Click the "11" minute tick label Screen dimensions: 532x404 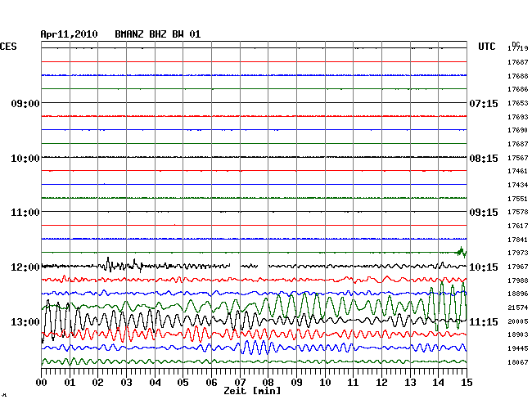353,383
